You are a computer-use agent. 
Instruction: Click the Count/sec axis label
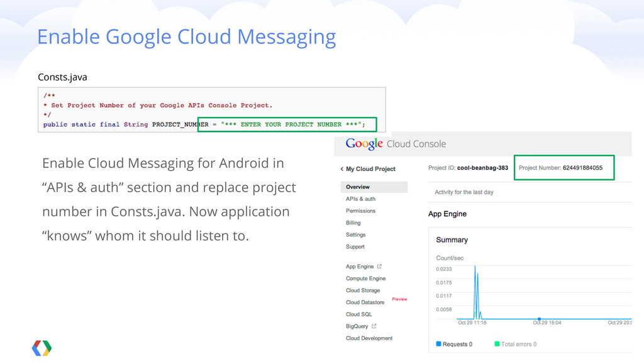point(449,258)
